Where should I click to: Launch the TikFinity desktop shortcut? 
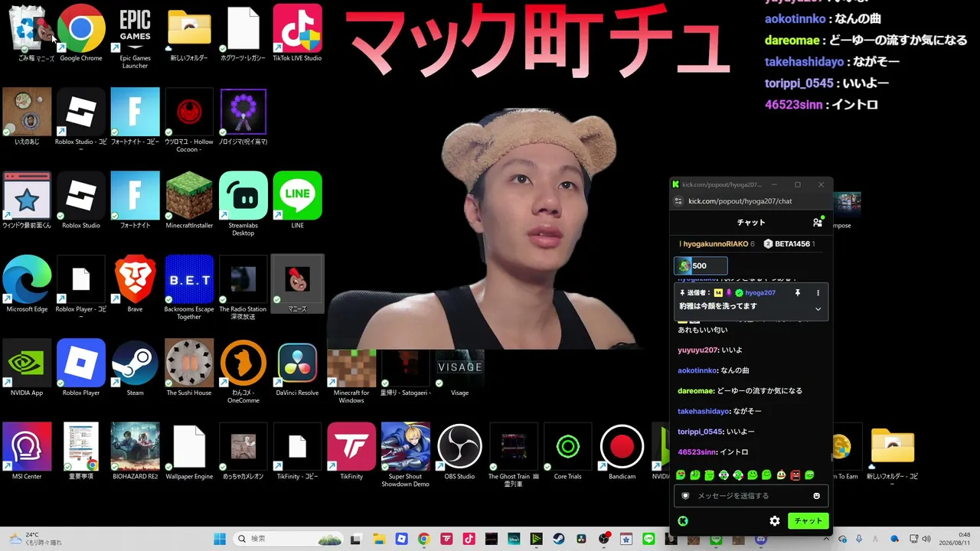point(351,450)
